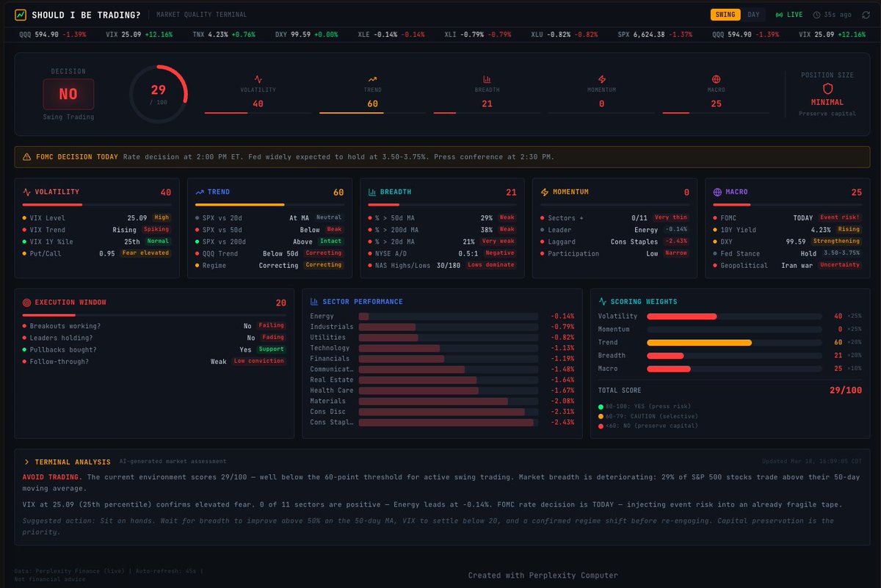Screen dimensions: 881x588
Task: Click the refresh icon in the top bar
Action: click(866, 14)
